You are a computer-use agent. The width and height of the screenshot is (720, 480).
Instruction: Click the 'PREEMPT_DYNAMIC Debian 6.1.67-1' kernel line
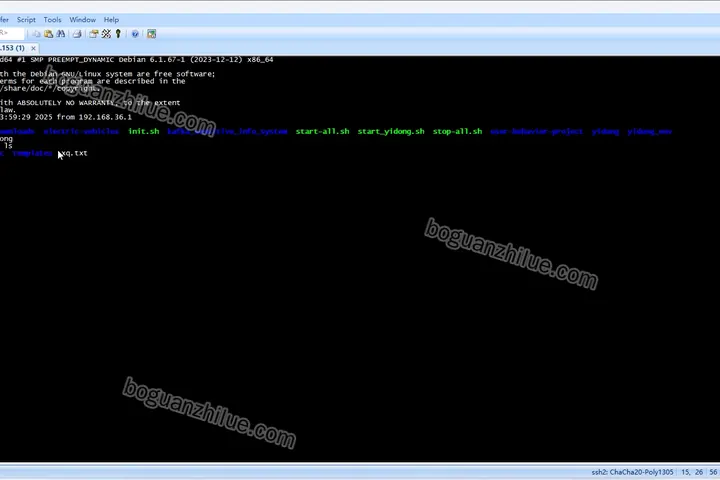(145, 60)
